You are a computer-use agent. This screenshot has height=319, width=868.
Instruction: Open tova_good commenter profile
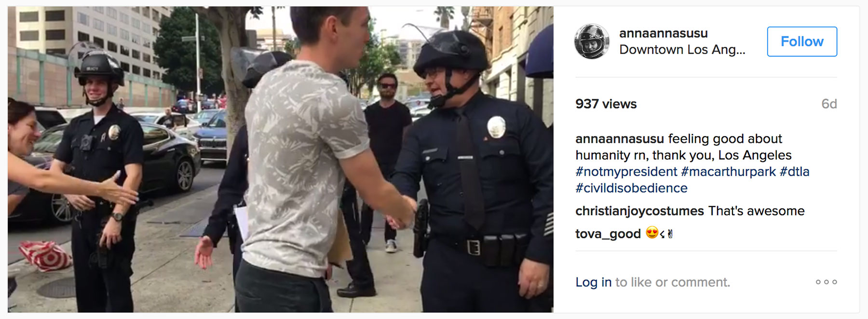[608, 234]
